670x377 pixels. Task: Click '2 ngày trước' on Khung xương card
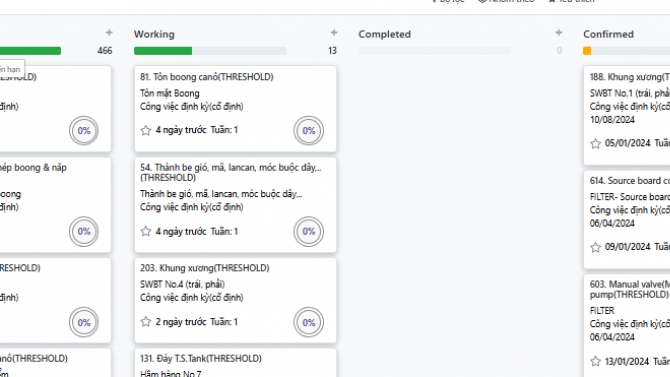point(181,322)
